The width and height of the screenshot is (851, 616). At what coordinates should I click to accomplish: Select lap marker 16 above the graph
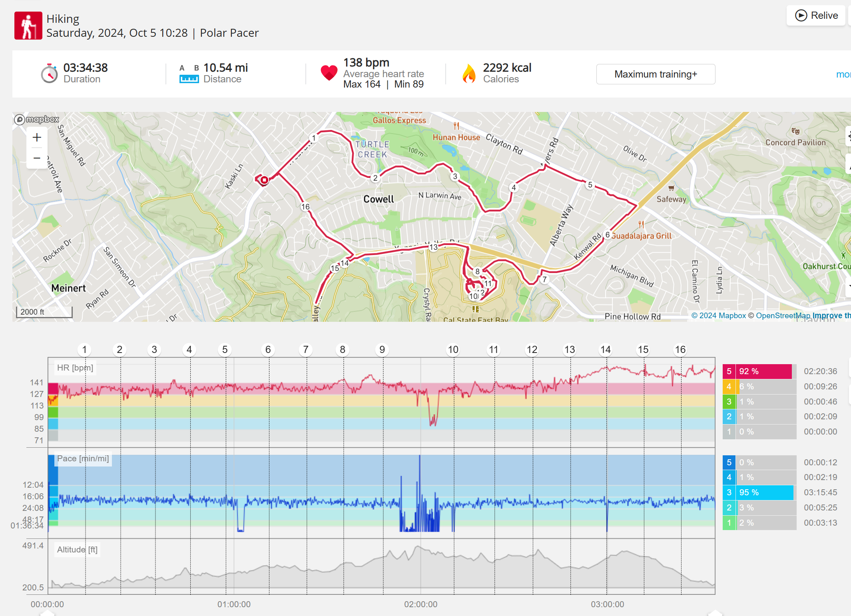click(x=680, y=350)
